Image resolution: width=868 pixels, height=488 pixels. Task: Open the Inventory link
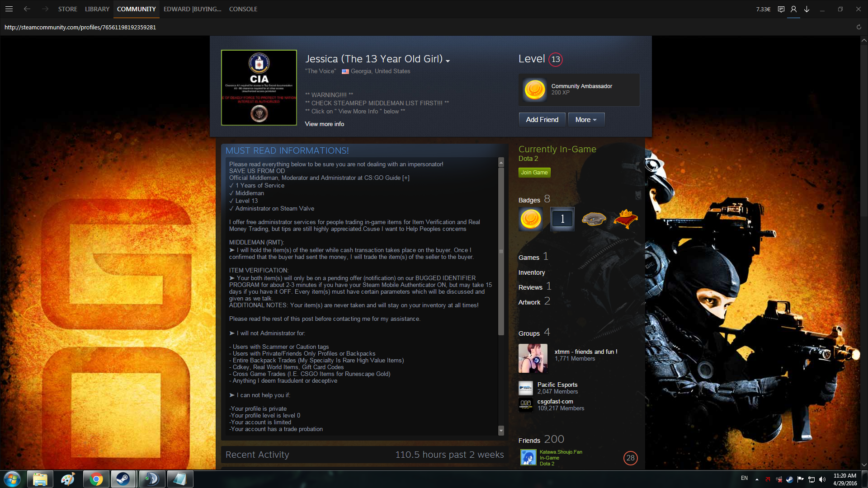(x=531, y=272)
